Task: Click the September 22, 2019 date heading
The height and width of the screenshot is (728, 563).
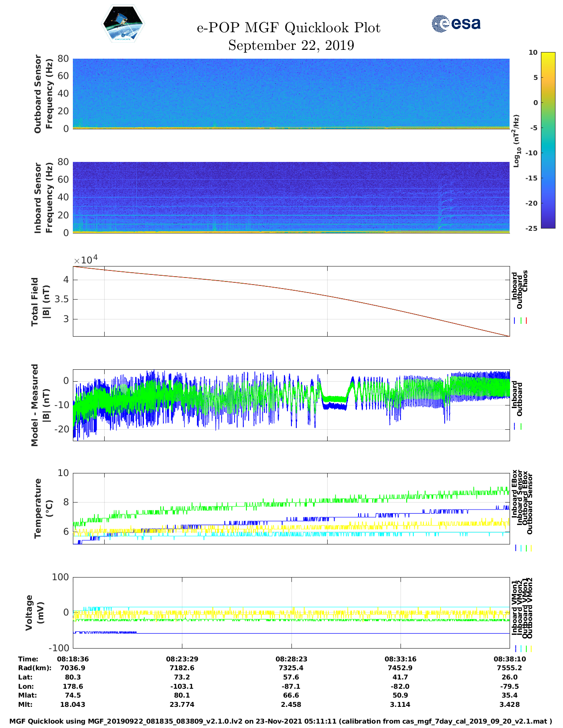Action: point(291,45)
